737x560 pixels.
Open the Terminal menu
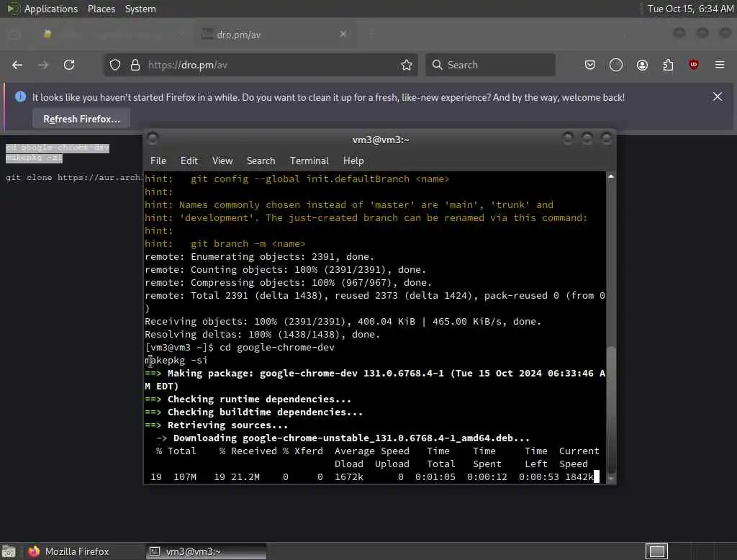point(309,161)
